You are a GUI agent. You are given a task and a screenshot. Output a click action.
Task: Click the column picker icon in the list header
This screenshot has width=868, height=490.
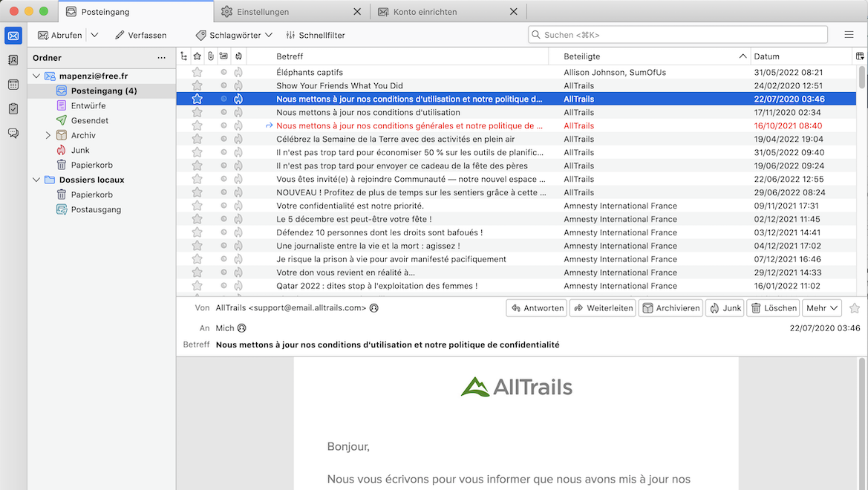pos(860,56)
